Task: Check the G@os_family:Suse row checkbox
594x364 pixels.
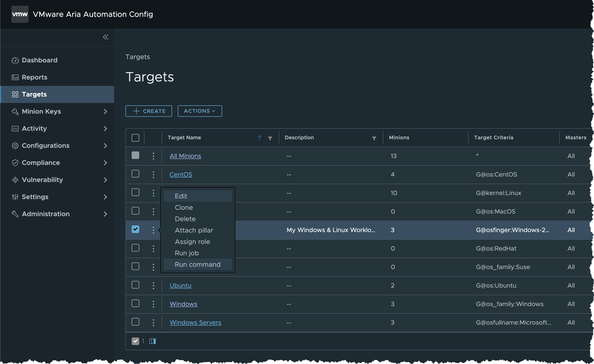Action: point(135,266)
